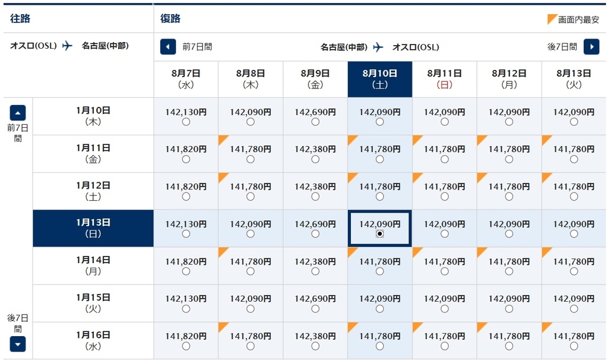Select Jan 10 outbound with Aug 10 return
This screenshot has height=364, width=608.
coord(379,122)
